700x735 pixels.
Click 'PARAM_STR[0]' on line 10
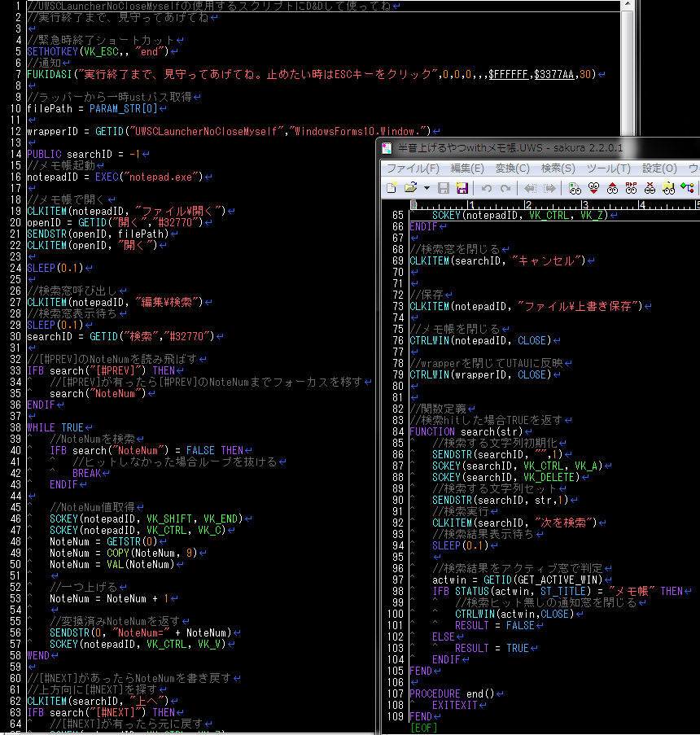pyautogui.click(x=123, y=108)
